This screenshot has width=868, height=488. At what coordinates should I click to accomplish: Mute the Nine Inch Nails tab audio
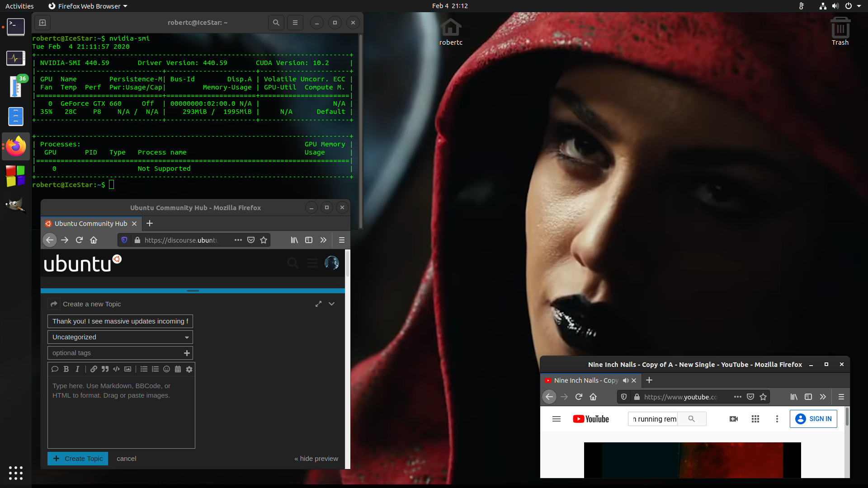coord(626,380)
